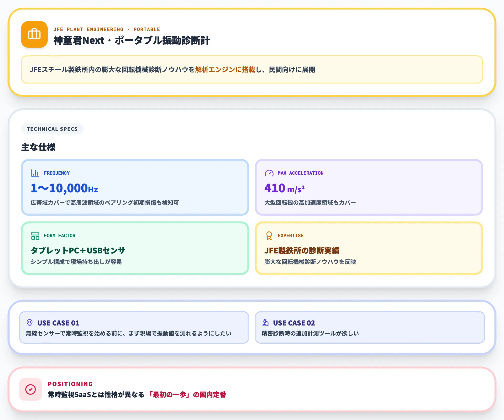Click 常時監視SaaSとは性格が異なる text
Screen dimensions: 504x420
96,394
